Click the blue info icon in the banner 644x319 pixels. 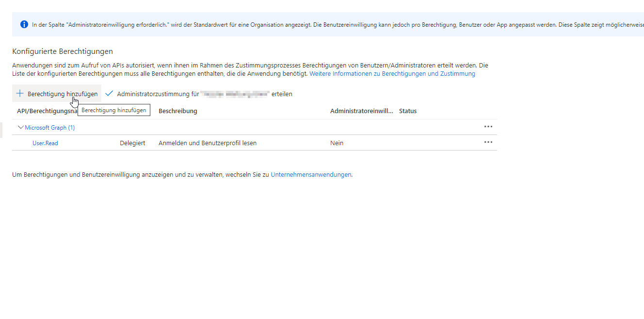point(24,24)
